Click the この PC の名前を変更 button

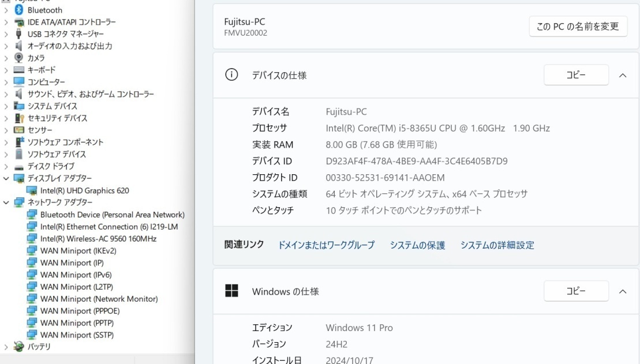(578, 27)
